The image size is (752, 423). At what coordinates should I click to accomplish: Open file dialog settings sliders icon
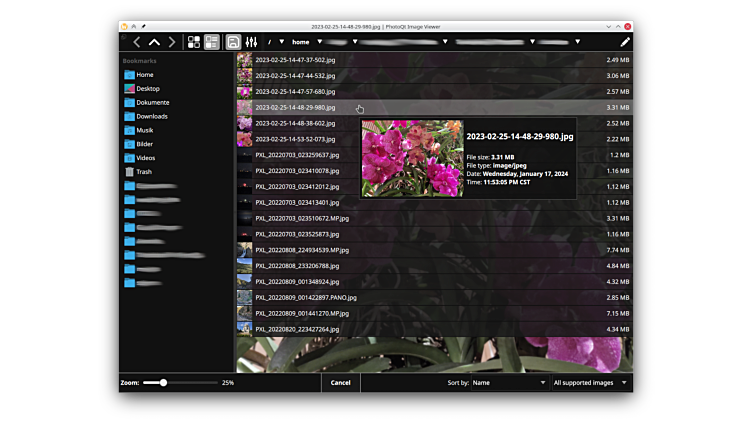pos(251,42)
